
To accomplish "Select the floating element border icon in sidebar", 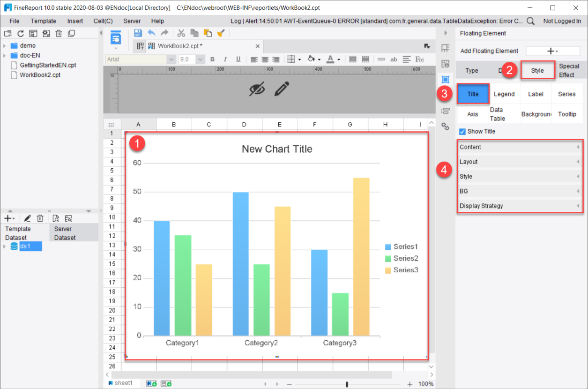I will (446, 79).
